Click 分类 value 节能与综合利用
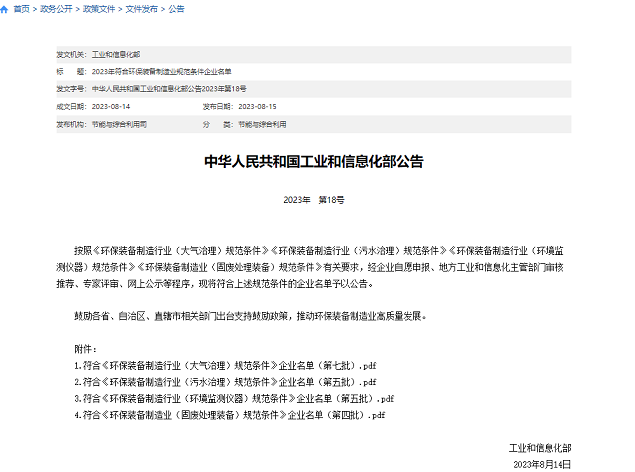 point(262,124)
